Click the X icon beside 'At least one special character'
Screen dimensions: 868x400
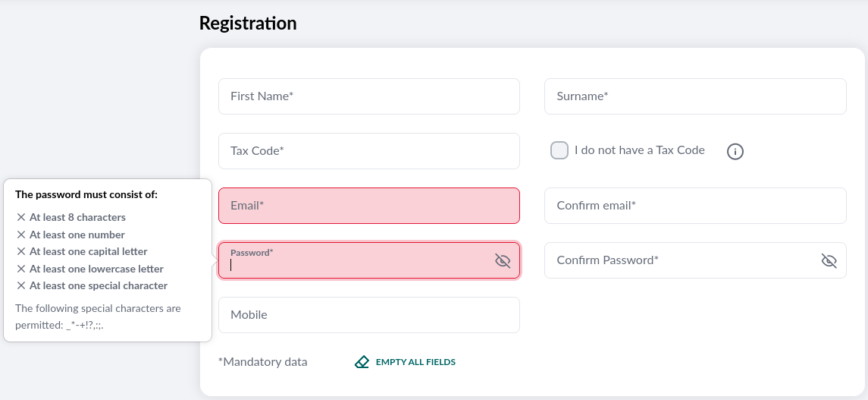[21, 285]
